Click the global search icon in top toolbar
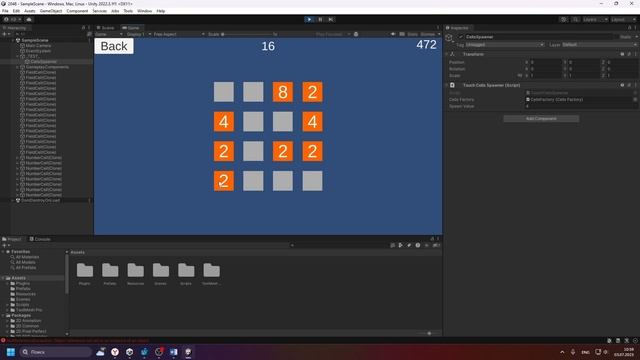 pyautogui.click(x=575, y=19)
